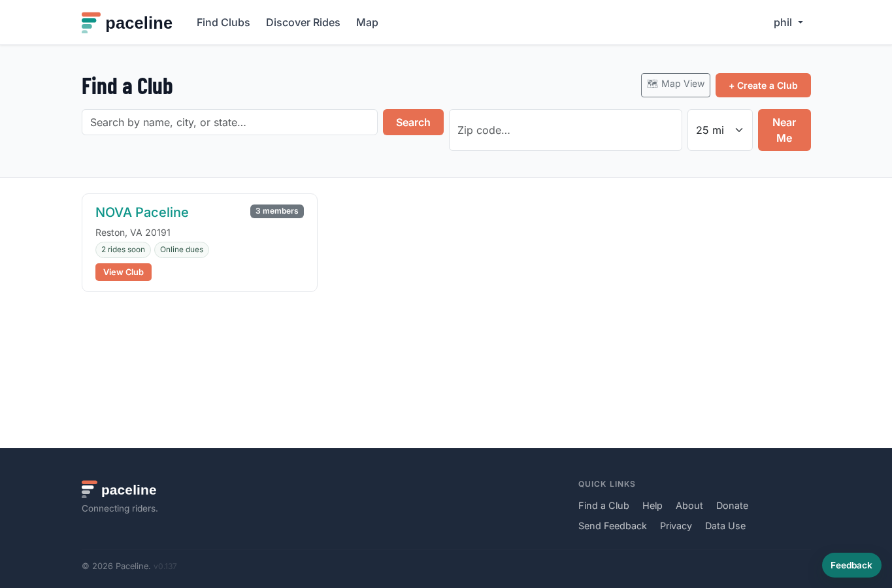Focus the Zip code input field
892x588 pixels.
[565, 130]
